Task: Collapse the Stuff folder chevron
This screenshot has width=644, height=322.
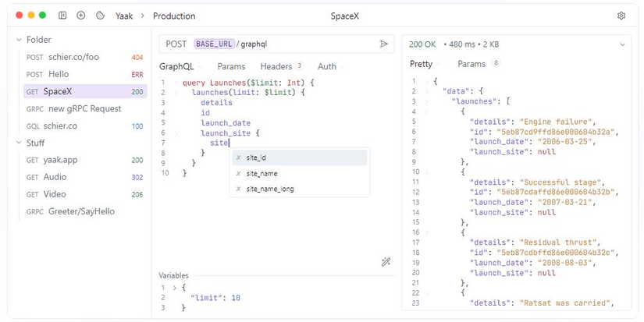Action: (x=20, y=143)
